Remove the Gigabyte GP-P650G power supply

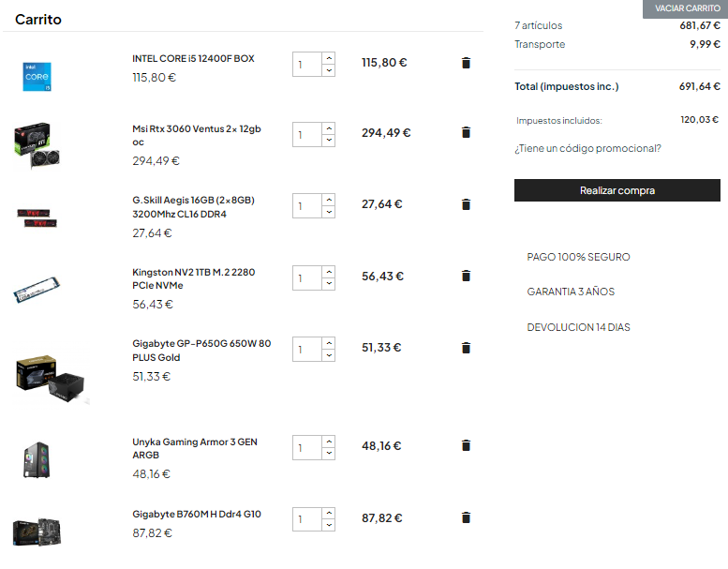tap(466, 348)
